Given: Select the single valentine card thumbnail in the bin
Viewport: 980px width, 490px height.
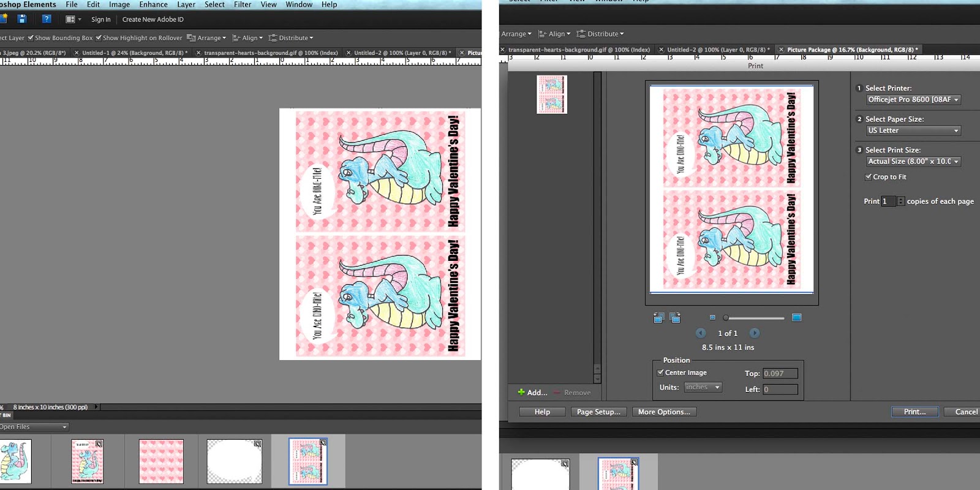Looking at the screenshot, I should click(88, 462).
